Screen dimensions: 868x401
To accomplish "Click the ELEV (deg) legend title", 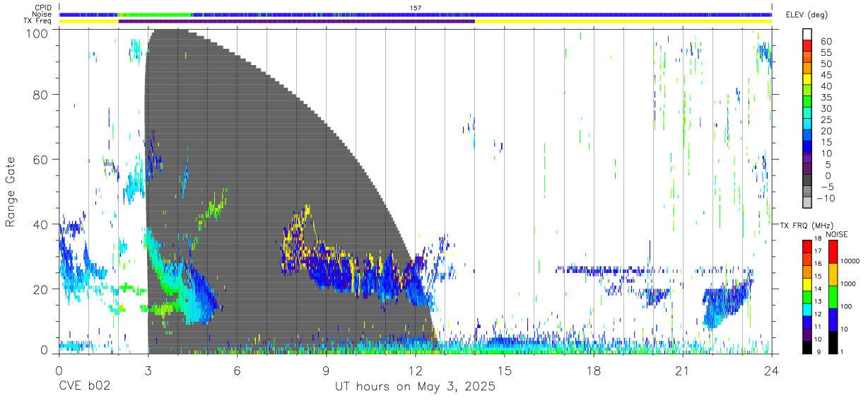I will [807, 15].
